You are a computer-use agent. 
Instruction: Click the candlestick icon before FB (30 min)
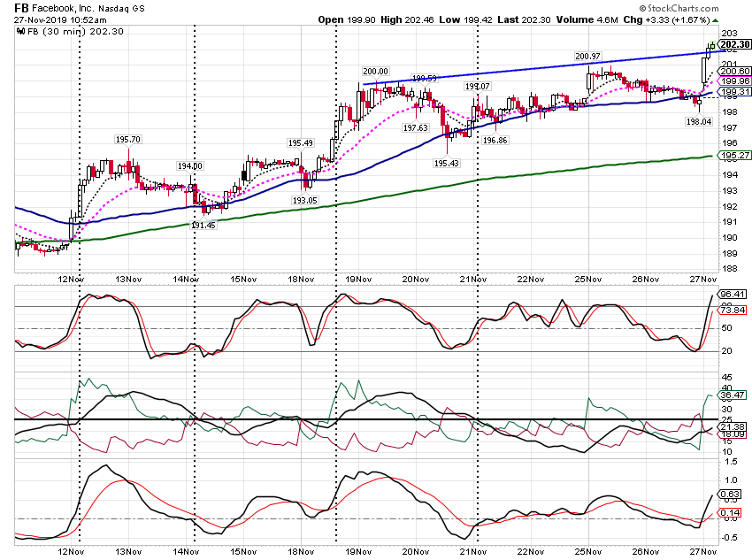click(x=20, y=32)
